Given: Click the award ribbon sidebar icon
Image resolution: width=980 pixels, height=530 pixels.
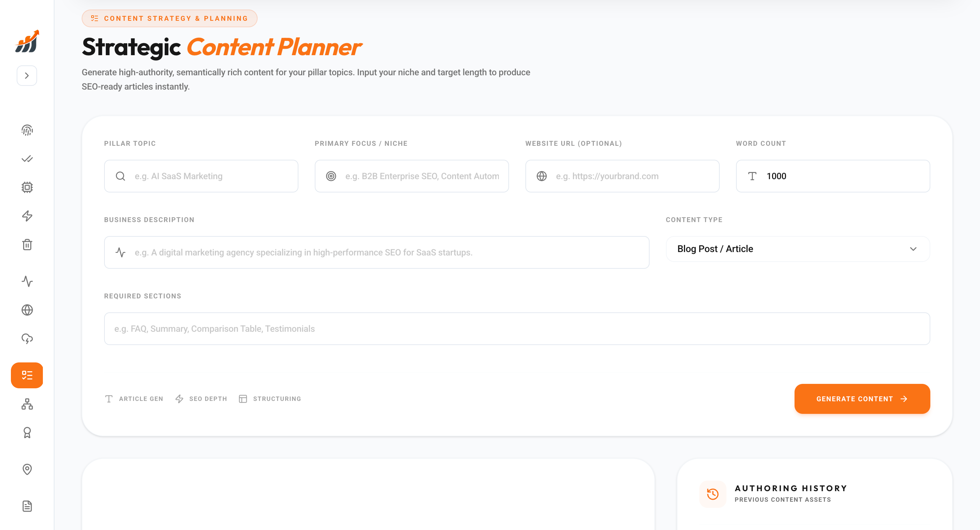Looking at the screenshot, I should [x=27, y=433].
